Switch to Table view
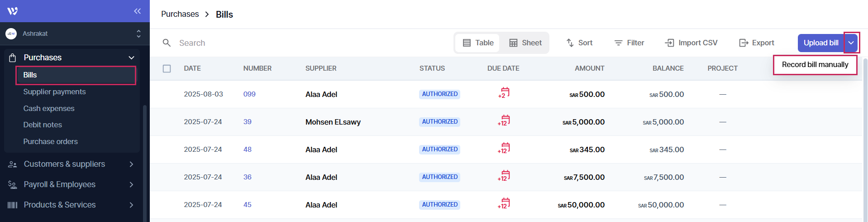The width and height of the screenshot is (868, 222). tap(478, 43)
